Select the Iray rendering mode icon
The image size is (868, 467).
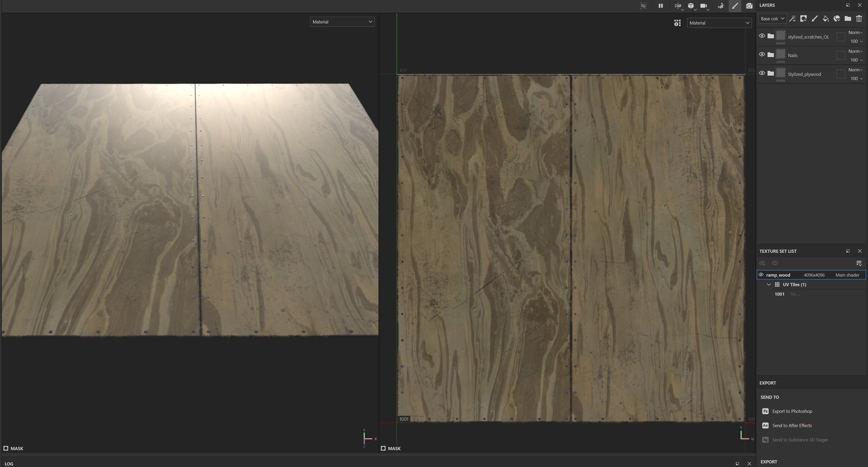coord(721,6)
